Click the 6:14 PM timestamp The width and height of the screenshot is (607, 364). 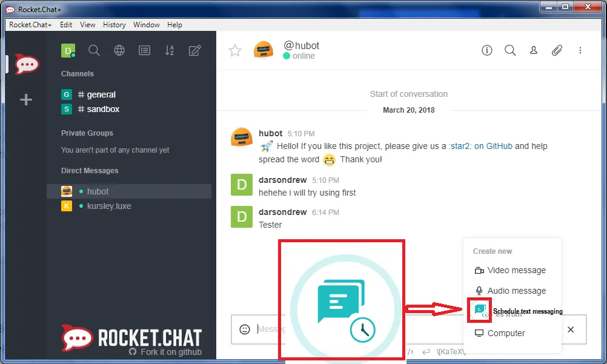325,212
